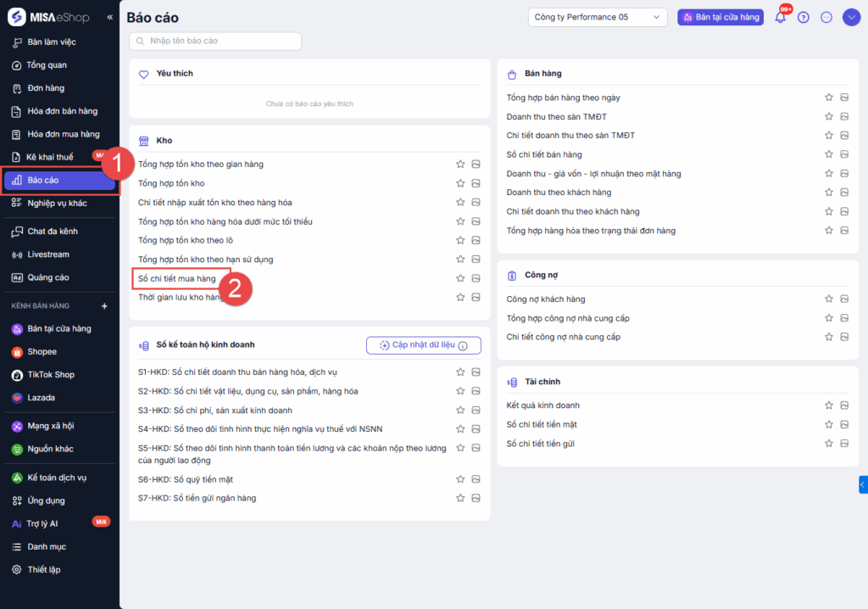Open the notifications bell icon
Viewport: 868px width, 609px height.
pyautogui.click(x=780, y=18)
